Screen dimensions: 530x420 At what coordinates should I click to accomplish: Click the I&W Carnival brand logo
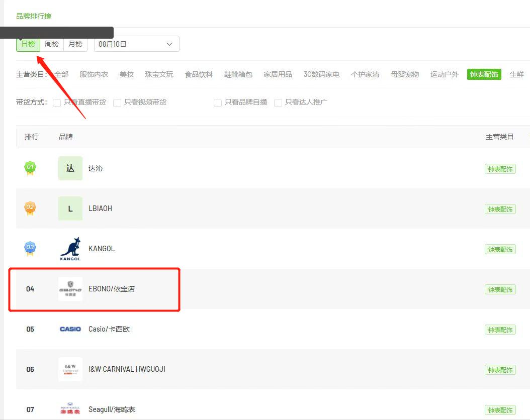click(x=70, y=369)
